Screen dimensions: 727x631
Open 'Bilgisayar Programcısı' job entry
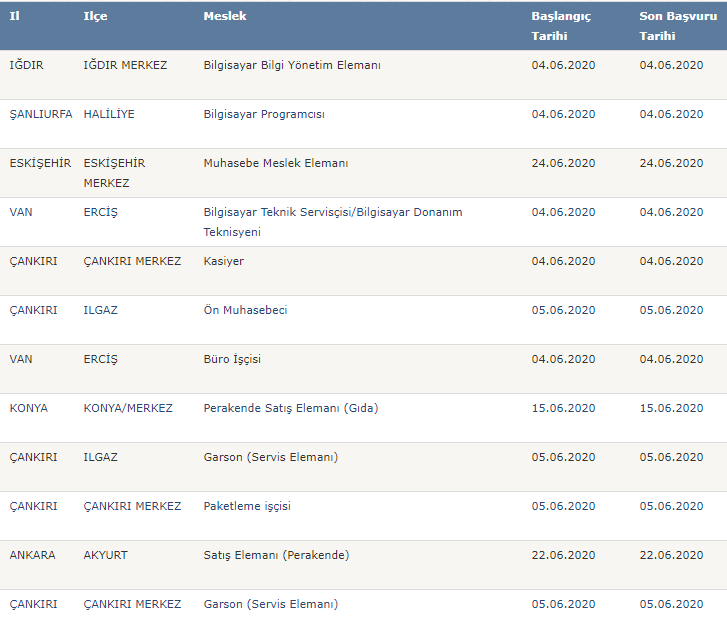coord(264,114)
